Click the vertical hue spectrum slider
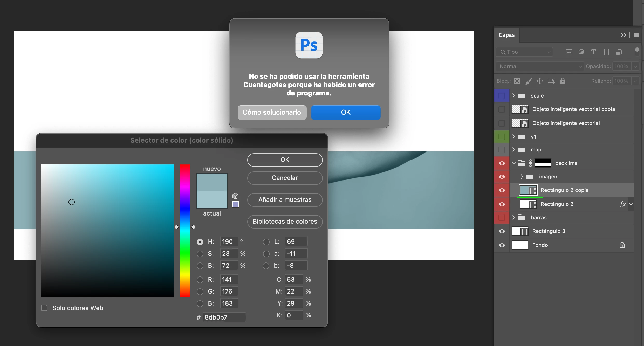 coord(185,231)
